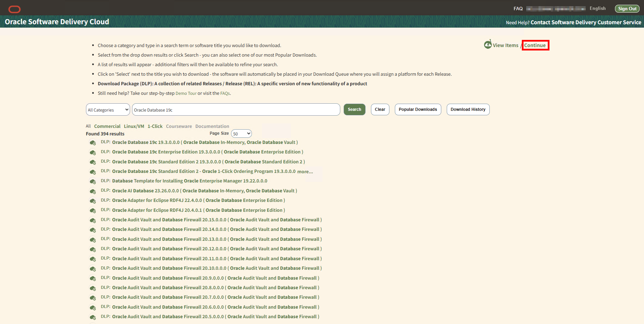
Task: Expand more... on the 1-Click Ordering Program row
Action: (x=305, y=172)
